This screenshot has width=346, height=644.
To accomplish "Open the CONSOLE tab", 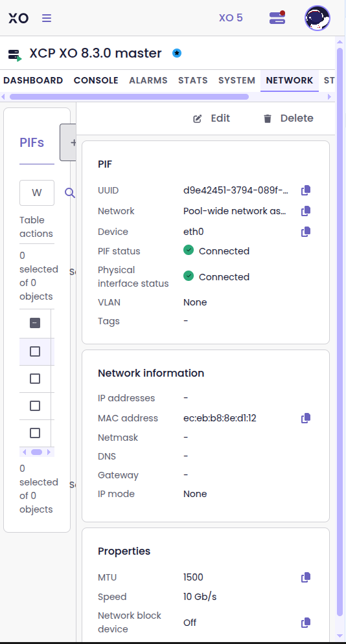I will click(x=96, y=80).
